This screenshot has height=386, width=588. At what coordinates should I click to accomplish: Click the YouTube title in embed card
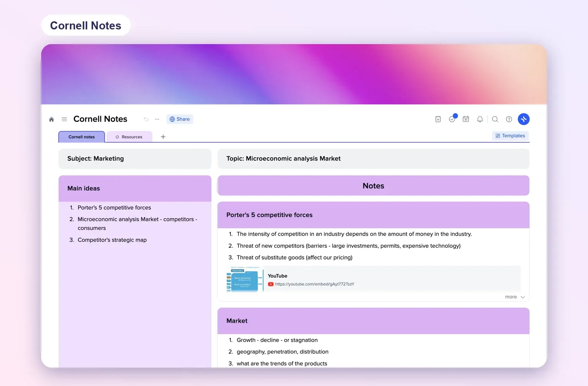277,276
